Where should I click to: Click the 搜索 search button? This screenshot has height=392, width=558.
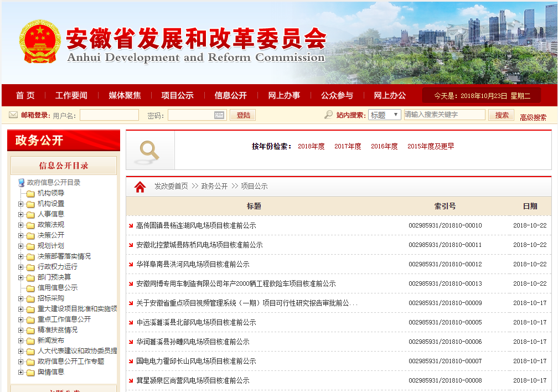pyautogui.click(x=501, y=114)
